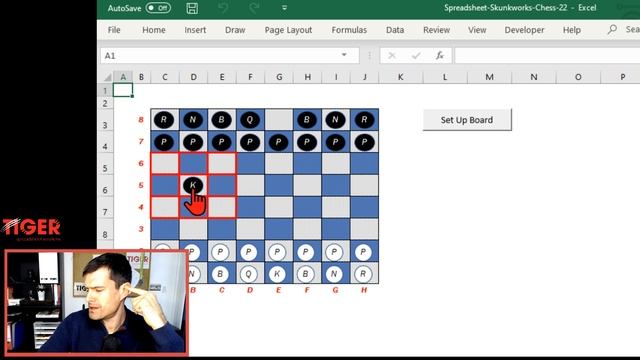Click the white king on E1

(277, 273)
